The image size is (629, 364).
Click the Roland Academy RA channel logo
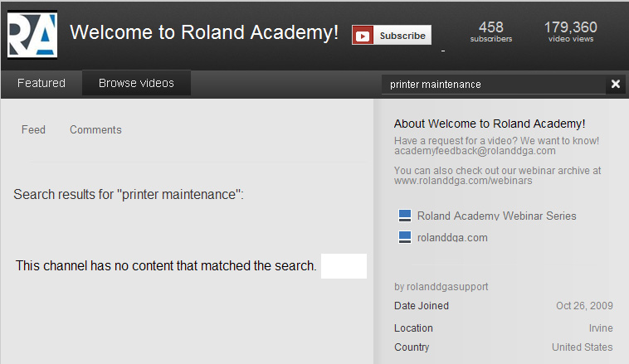[x=32, y=35]
